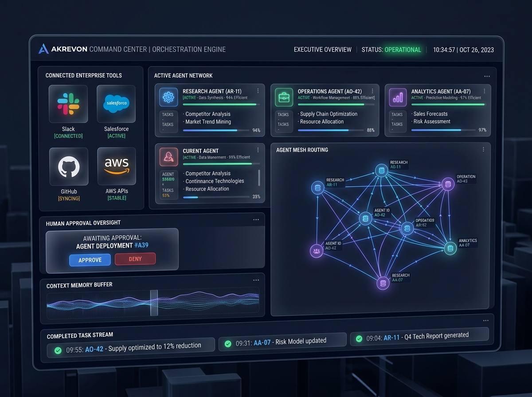Toggle the green check on AO-42 task

pyautogui.click(x=58, y=350)
